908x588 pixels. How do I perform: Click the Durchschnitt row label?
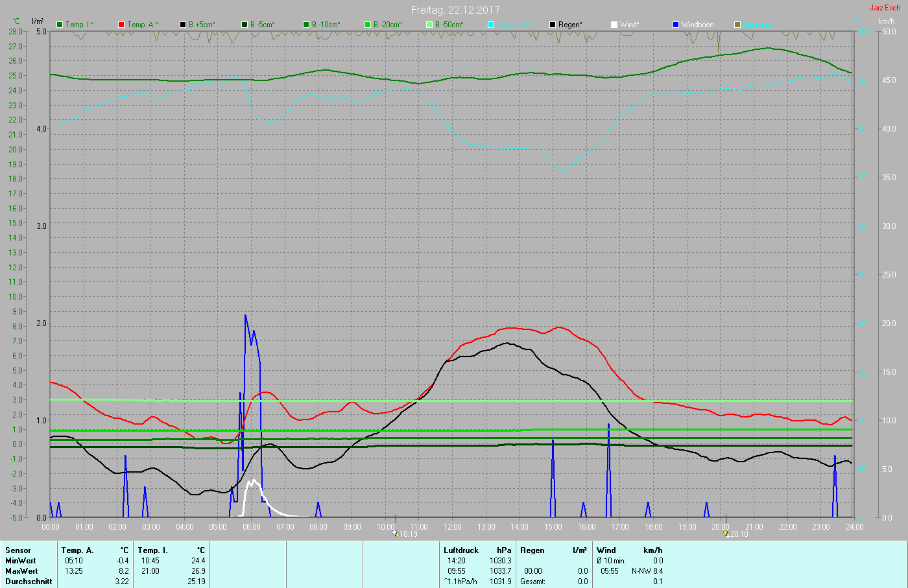click(29, 582)
